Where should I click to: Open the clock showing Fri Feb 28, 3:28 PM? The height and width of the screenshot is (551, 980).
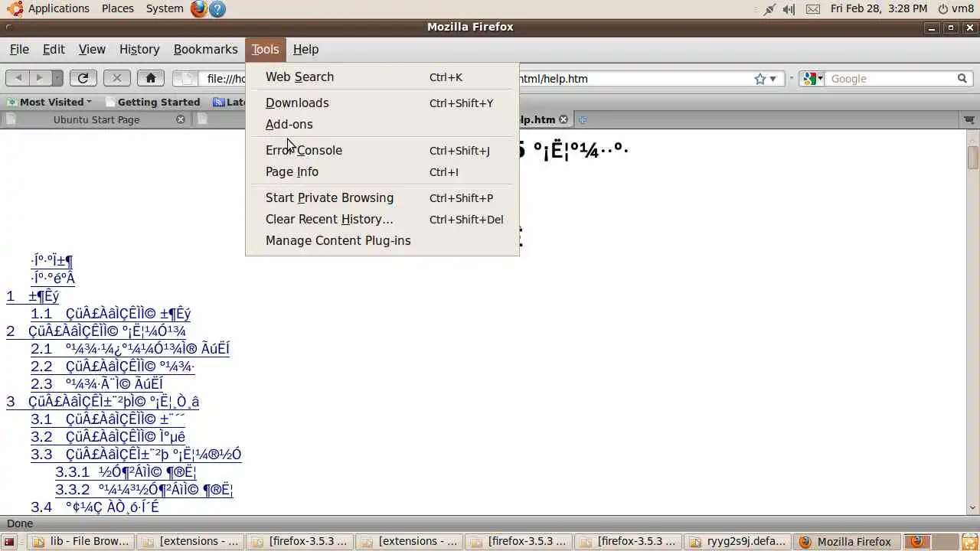879,8
